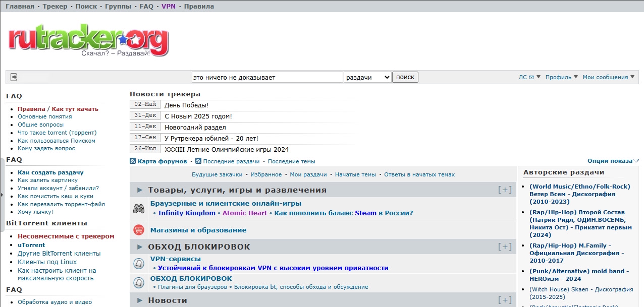Viewport: 644px width, 307px height.
Task: Open Устойчивый к блокировкам VPN link
Action: click(273, 268)
